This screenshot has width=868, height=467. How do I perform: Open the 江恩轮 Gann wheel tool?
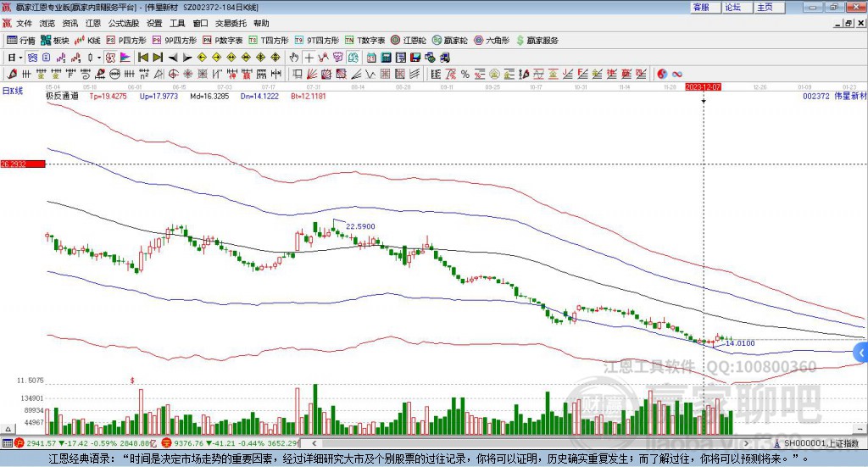coord(409,40)
